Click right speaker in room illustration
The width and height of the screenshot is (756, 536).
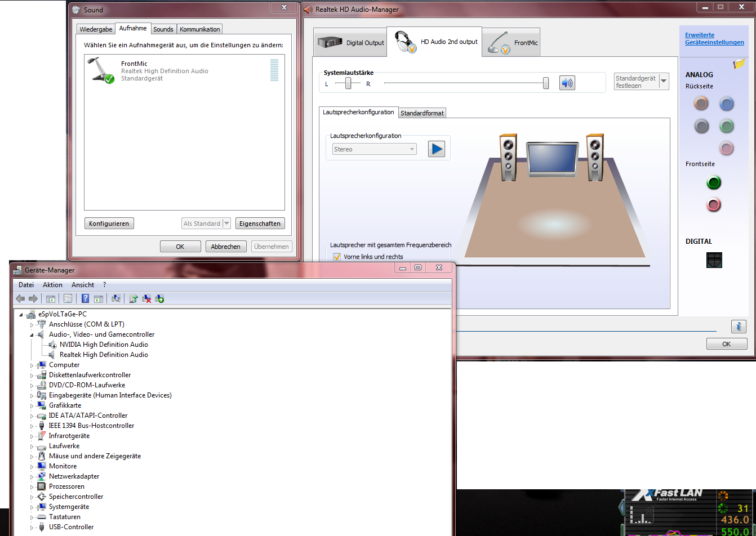(x=595, y=157)
